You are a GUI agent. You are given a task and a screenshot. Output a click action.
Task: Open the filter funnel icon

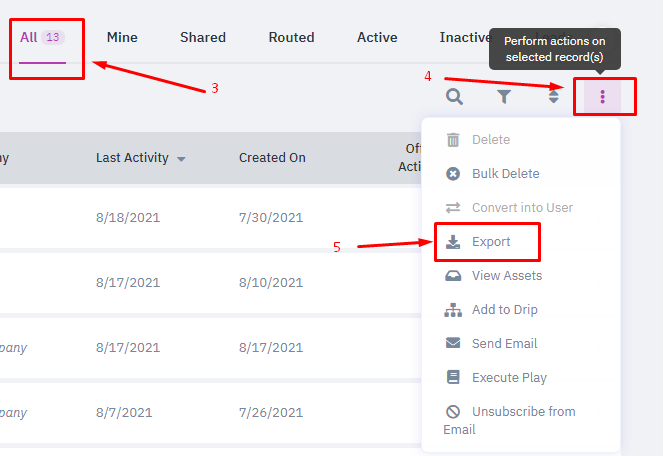(x=504, y=96)
